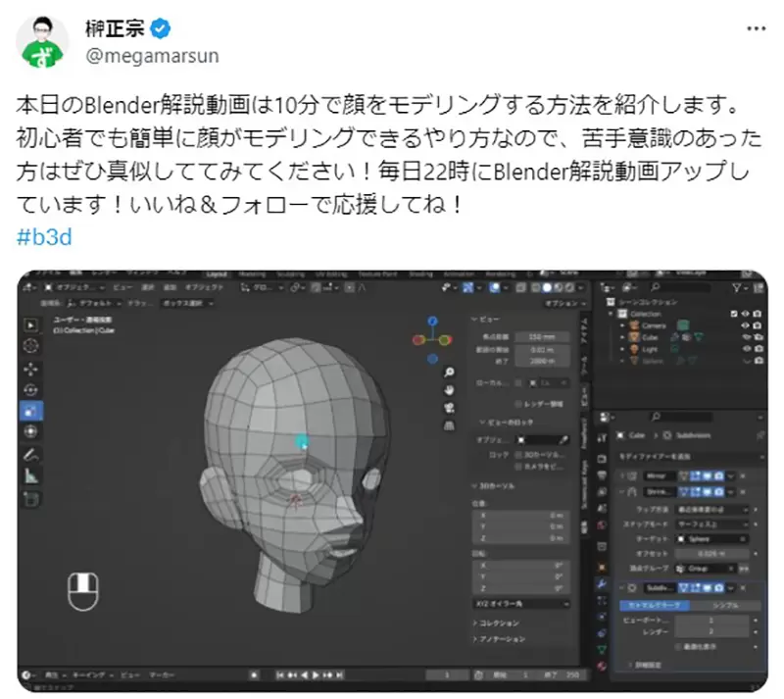
Task: Toggle optimal display checkbox in Subdivision modifier
Action: pos(679,646)
